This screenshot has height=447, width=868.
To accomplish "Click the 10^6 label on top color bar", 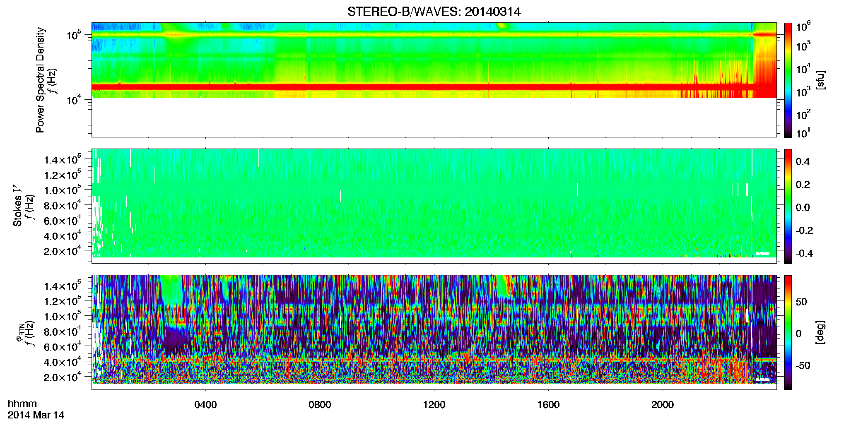I will (x=803, y=27).
